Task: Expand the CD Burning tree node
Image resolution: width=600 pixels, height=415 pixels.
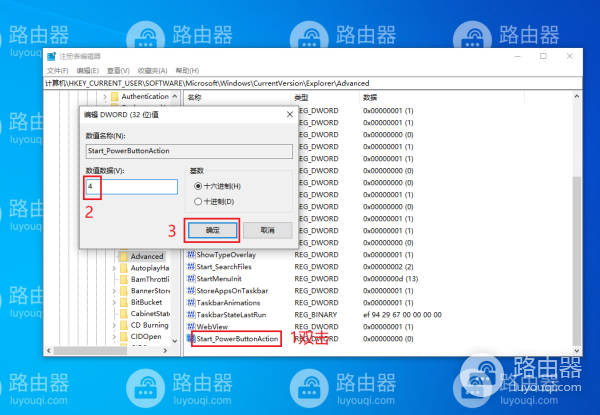Action: point(114,325)
